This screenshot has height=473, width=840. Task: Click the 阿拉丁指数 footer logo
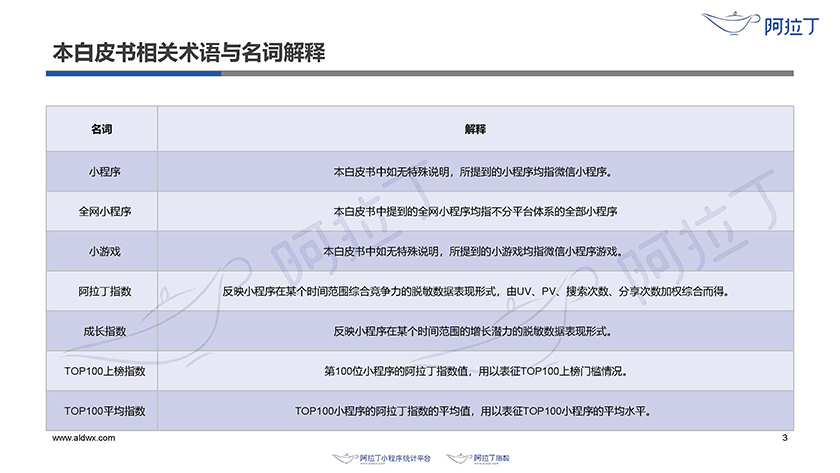click(478, 459)
